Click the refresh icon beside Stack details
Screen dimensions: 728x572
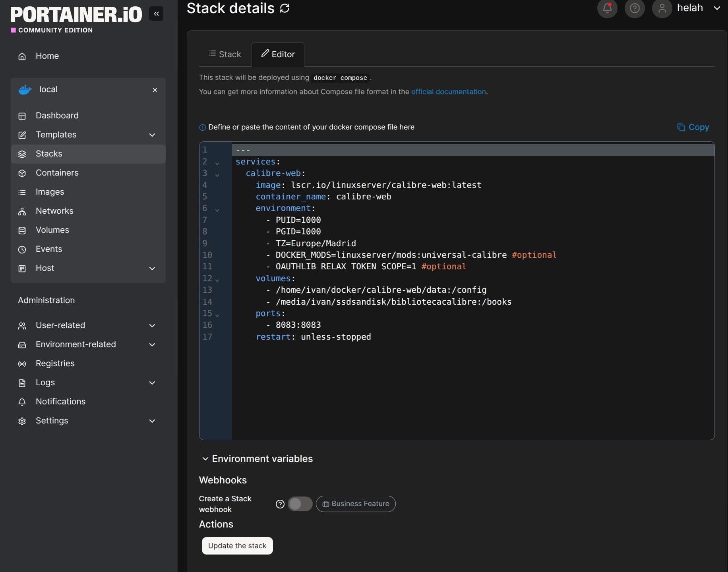click(285, 8)
